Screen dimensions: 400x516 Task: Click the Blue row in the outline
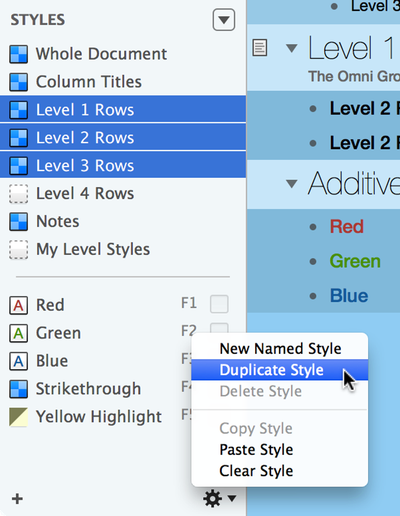[349, 296]
